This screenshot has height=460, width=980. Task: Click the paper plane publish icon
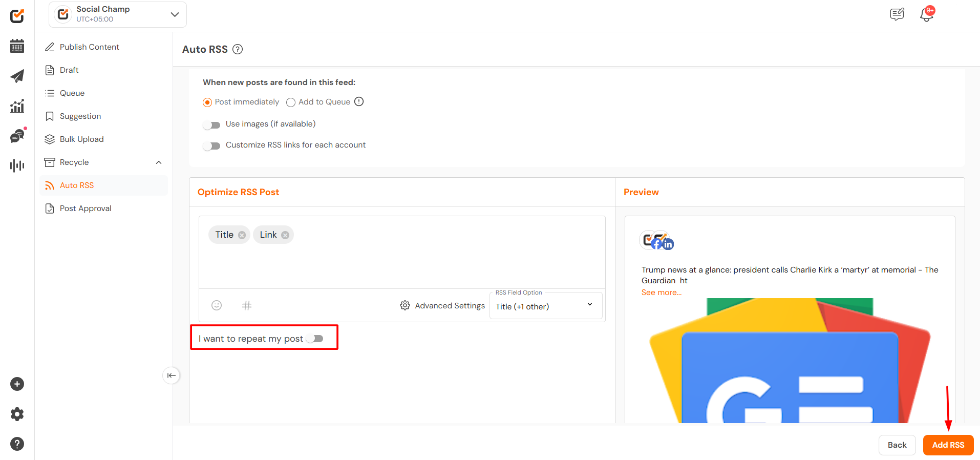point(17,76)
